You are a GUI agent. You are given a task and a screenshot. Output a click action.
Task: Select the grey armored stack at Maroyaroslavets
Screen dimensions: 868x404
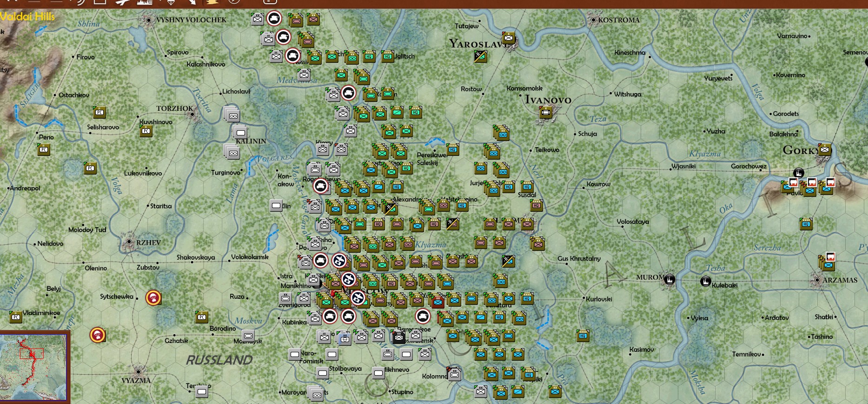pos(316,394)
